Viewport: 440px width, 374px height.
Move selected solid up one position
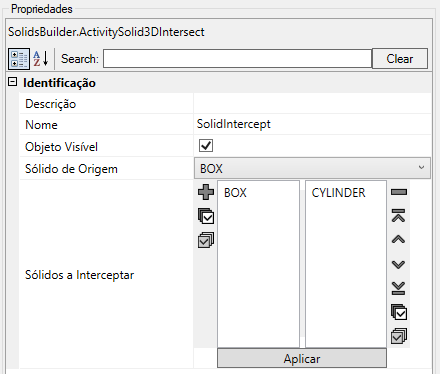click(399, 239)
